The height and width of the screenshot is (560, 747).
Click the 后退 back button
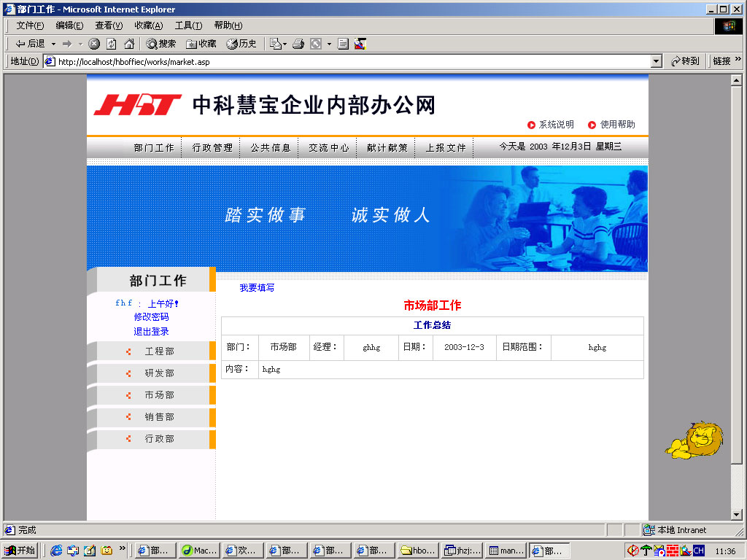(x=31, y=44)
